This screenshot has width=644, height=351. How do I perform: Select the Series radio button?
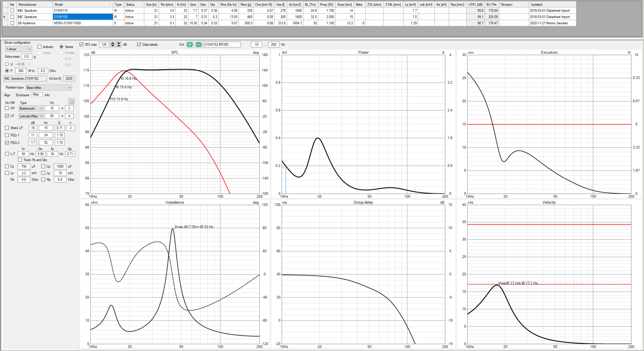[x=61, y=47]
